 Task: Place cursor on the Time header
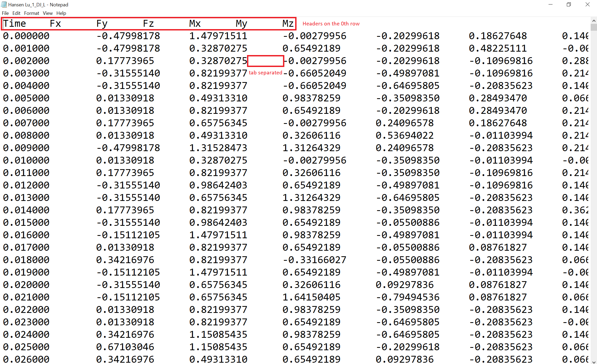[x=15, y=24]
